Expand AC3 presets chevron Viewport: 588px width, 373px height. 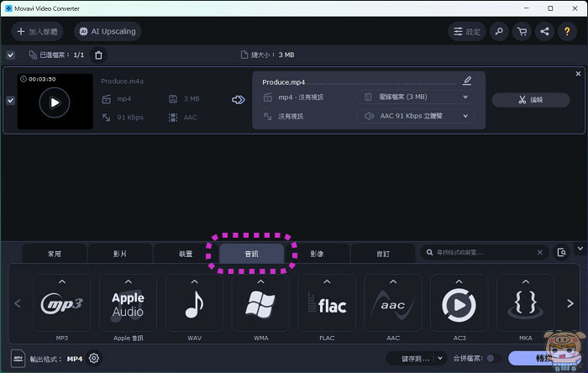click(x=459, y=281)
